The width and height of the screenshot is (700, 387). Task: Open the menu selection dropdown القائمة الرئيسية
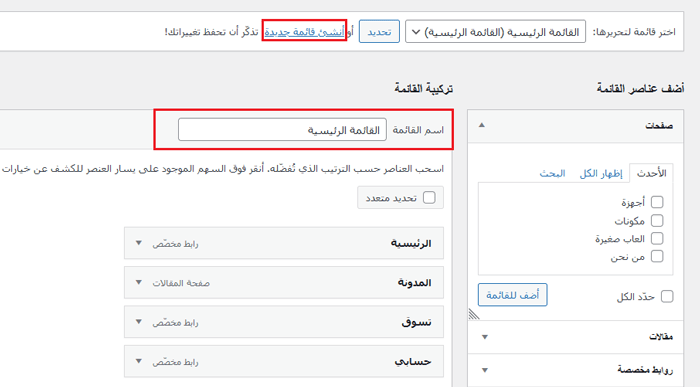(x=495, y=32)
